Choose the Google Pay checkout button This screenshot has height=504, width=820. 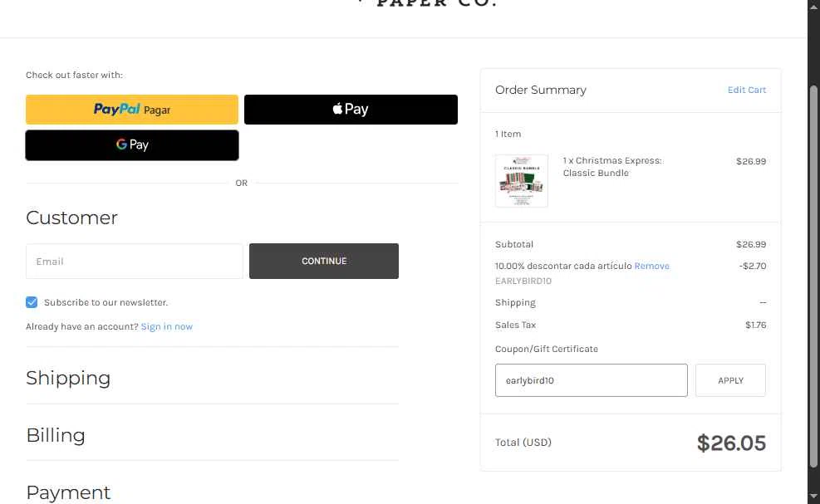pyautogui.click(x=132, y=144)
